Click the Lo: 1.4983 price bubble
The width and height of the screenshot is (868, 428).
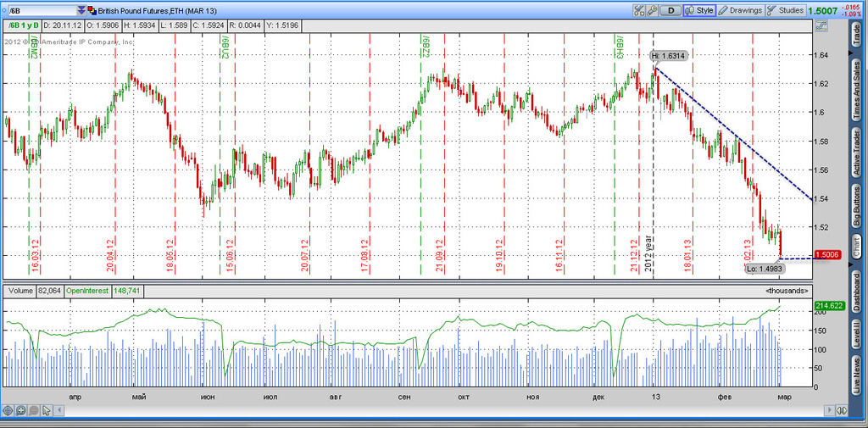tap(764, 269)
